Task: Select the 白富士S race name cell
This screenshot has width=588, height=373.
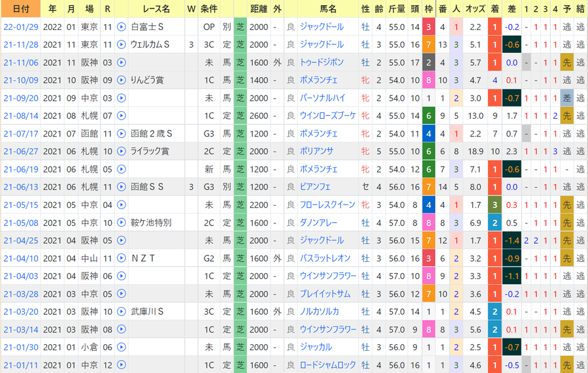Action: [x=156, y=27]
